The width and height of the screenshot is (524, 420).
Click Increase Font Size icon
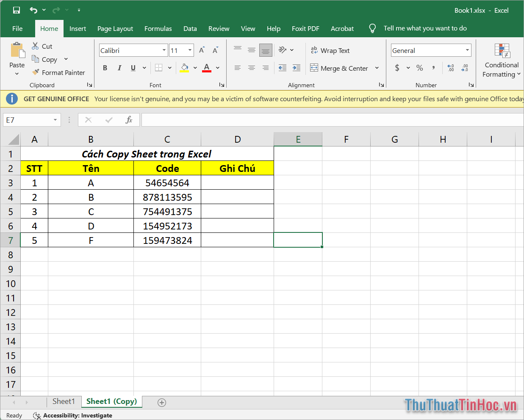coord(202,50)
